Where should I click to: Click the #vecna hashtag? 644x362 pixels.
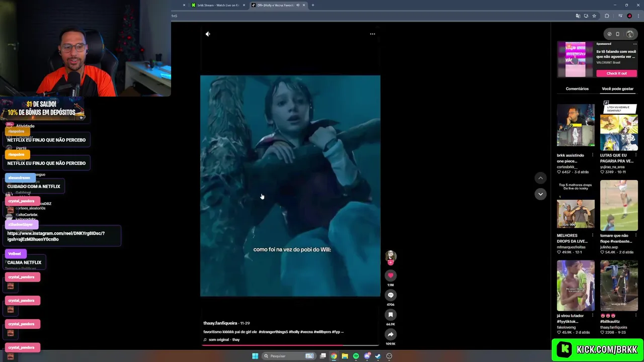307,332
